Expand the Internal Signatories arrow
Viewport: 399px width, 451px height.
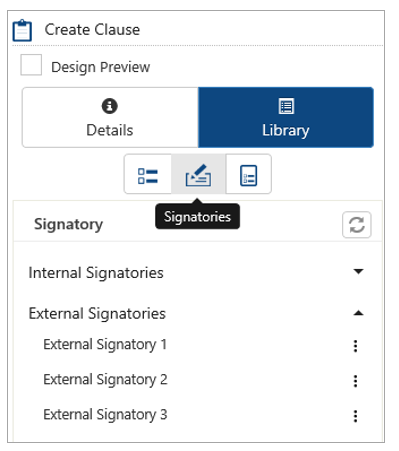358,271
